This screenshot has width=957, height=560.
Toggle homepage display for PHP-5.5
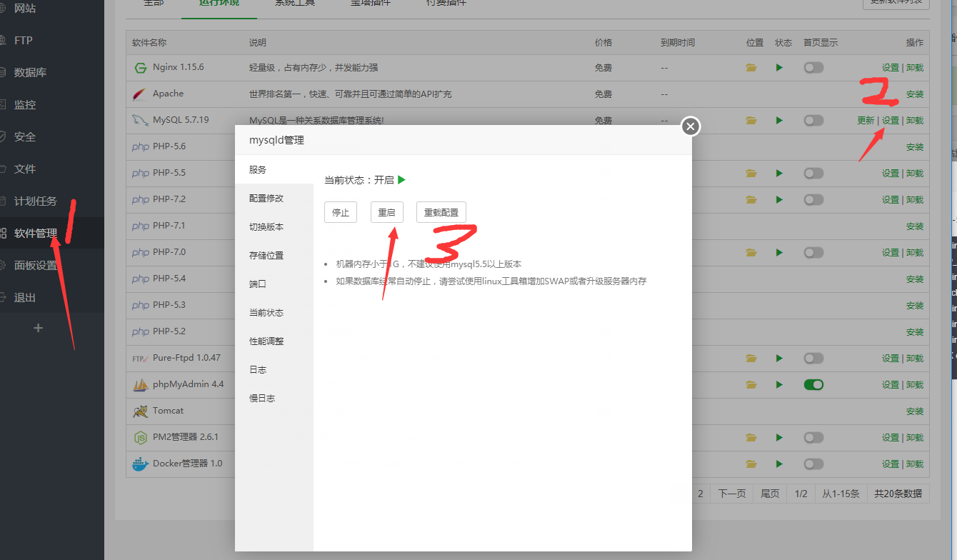[813, 174]
